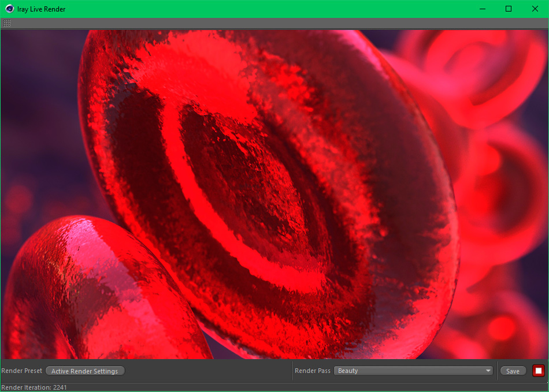Click the Render Iteration: 2241 status text

pos(34,387)
